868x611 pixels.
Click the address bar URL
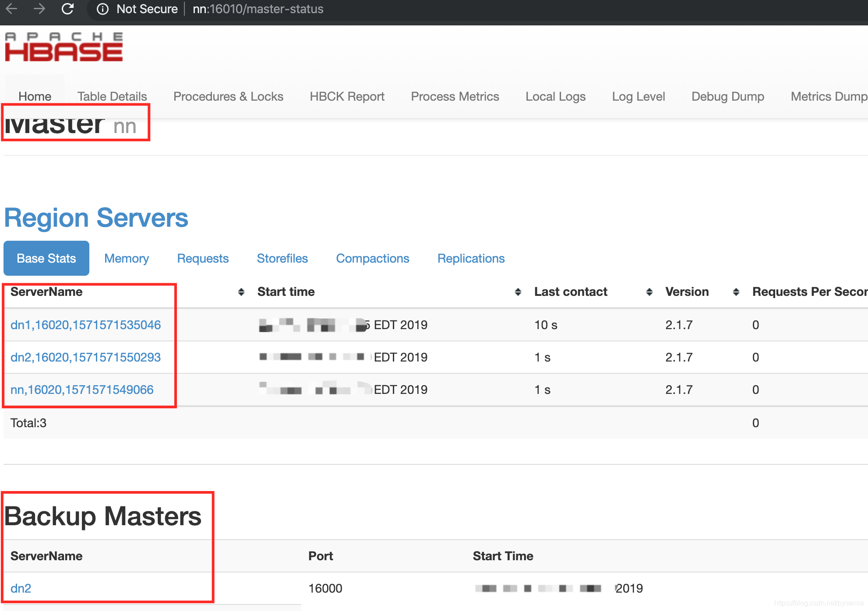click(x=258, y=9)
